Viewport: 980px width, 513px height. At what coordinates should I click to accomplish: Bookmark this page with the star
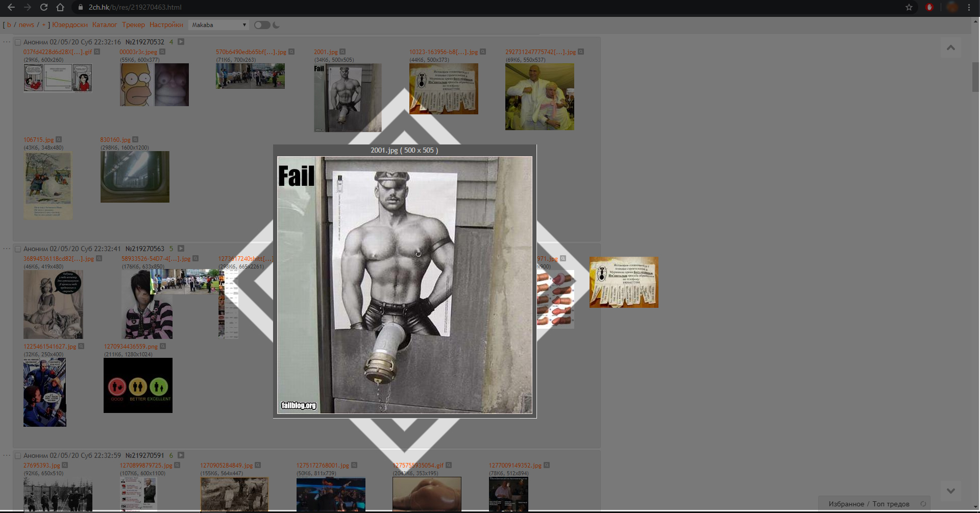pyautogui.click(x=909, y=7)
